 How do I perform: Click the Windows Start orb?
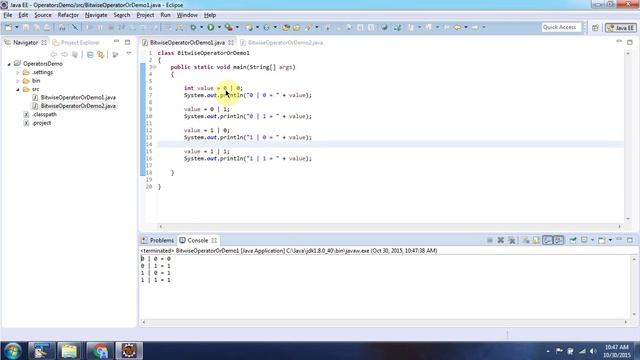(13, 351)
